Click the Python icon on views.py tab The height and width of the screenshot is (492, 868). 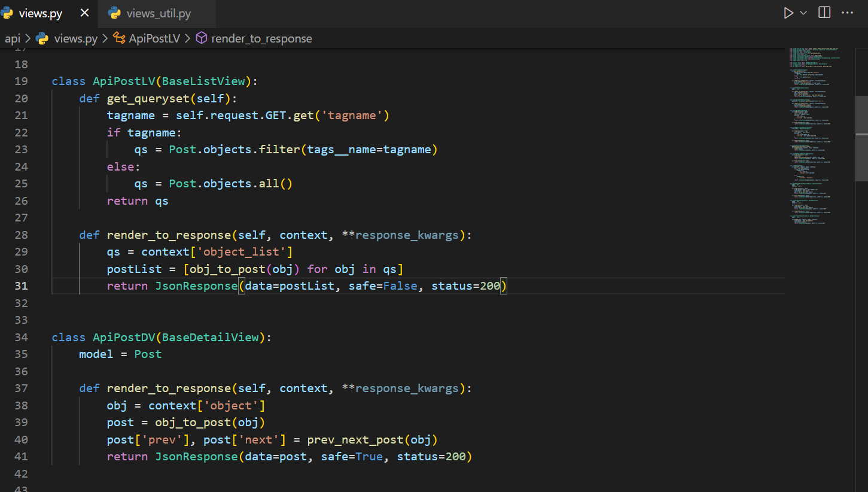(7, 13)
